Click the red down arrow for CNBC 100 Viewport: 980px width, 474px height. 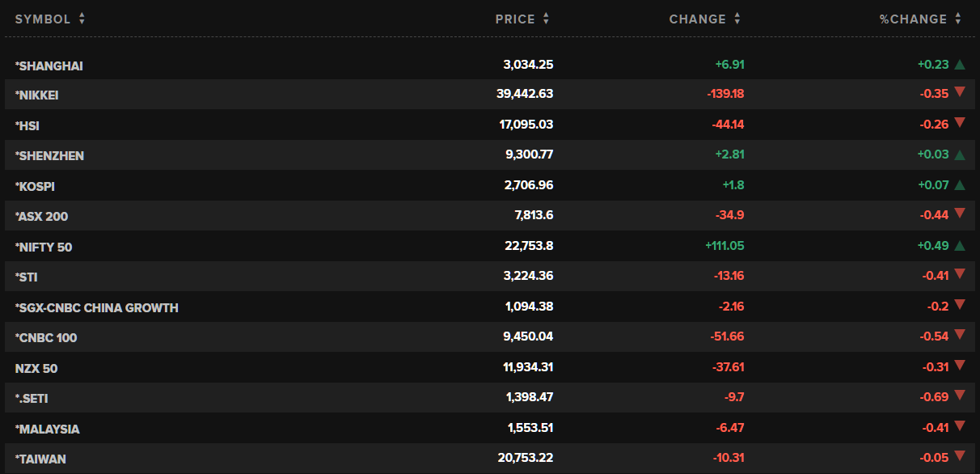point(960,335)
